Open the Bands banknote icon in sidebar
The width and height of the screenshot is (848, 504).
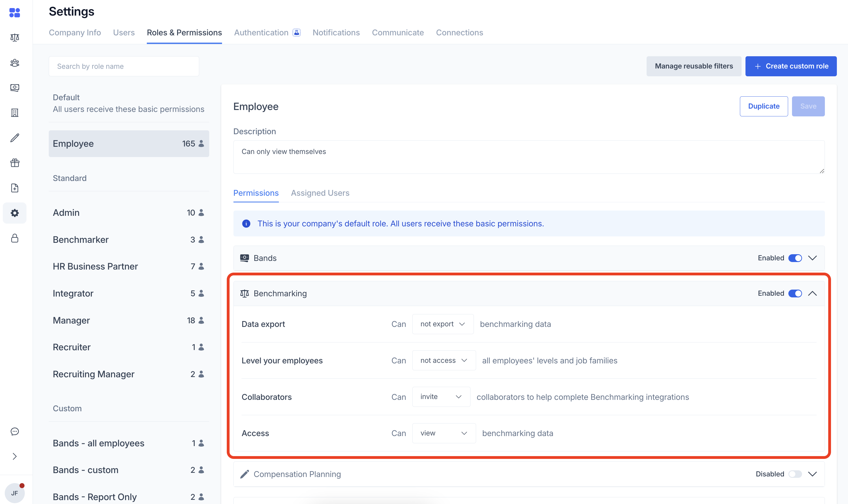14,88
